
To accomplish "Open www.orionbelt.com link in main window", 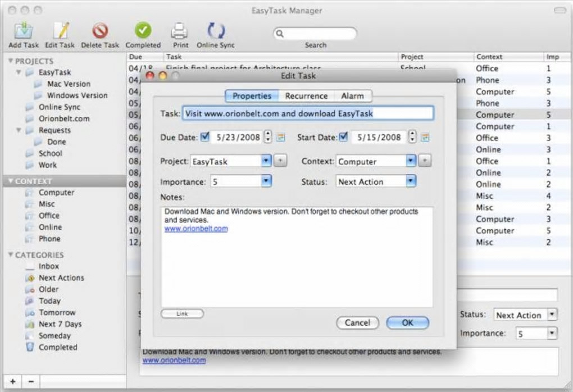I will click(174, 361).
